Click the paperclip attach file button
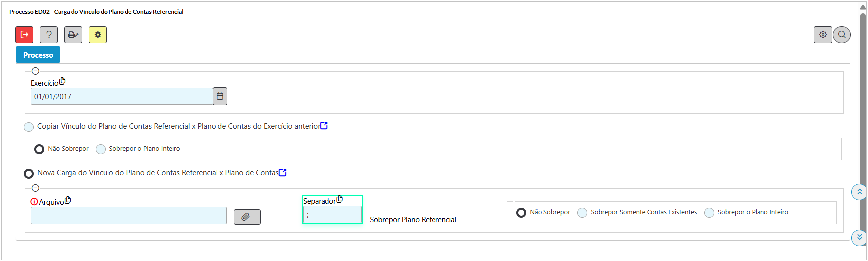 (247, 217)
